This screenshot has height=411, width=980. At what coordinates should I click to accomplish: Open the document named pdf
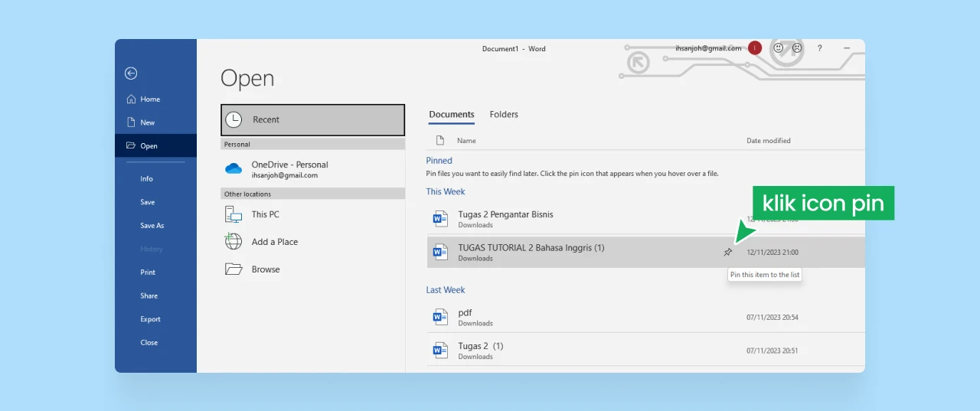[645, 317]
